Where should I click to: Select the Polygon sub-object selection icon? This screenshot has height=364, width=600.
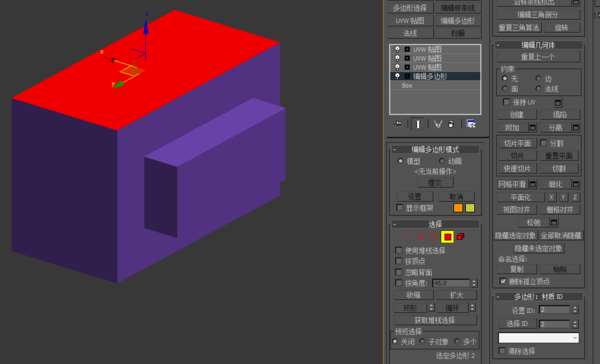[447, 237]
